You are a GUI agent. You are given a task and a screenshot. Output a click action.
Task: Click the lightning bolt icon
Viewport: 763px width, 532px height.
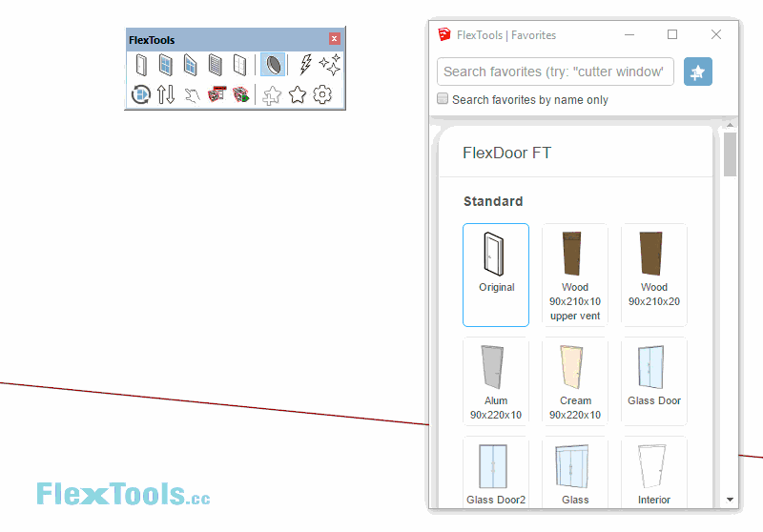(x=305, y=65)
